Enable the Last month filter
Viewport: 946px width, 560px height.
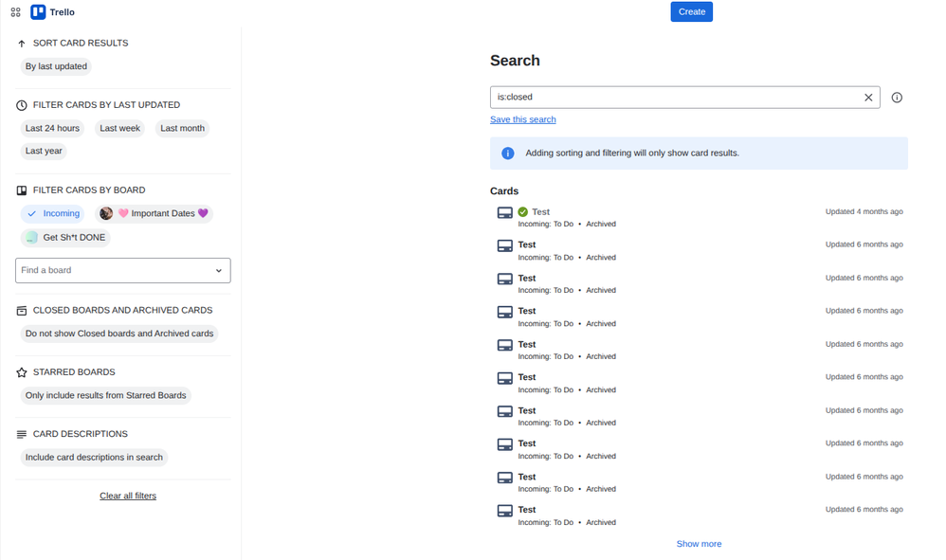[x=182, y=128]
